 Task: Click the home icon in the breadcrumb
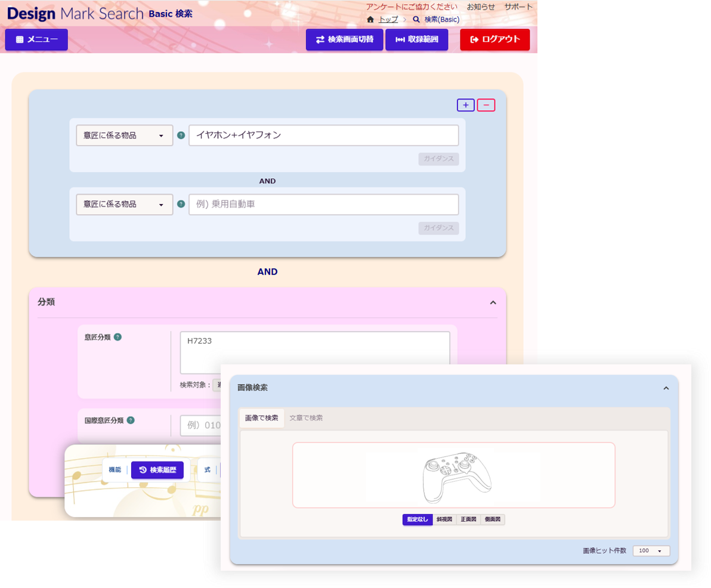(370, 20)
